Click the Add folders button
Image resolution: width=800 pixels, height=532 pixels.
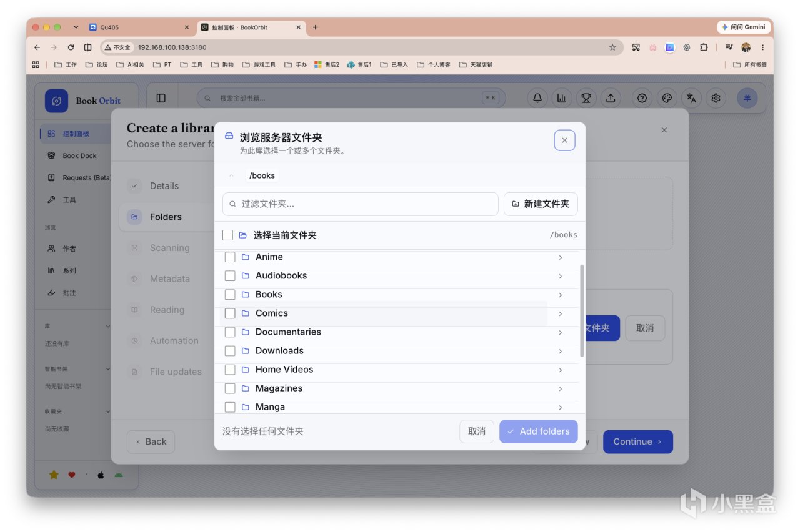[x=538, y=431]
